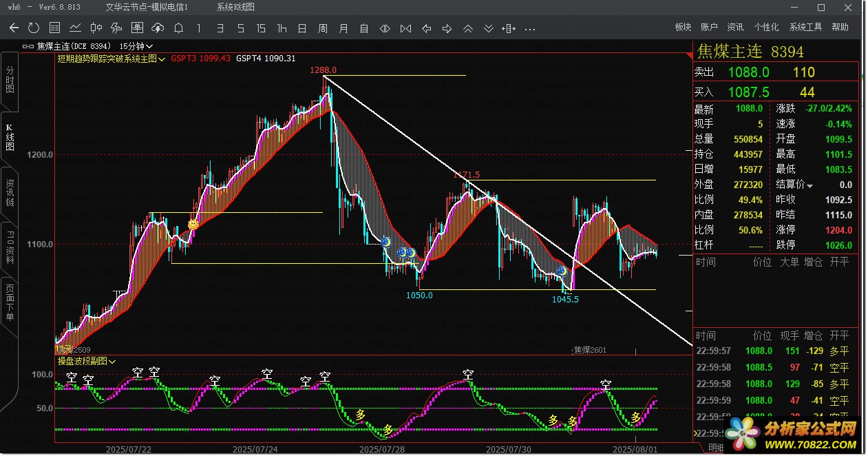Click the cloud sync toolbar icon
Screen dimensions: 868x456
158,28
